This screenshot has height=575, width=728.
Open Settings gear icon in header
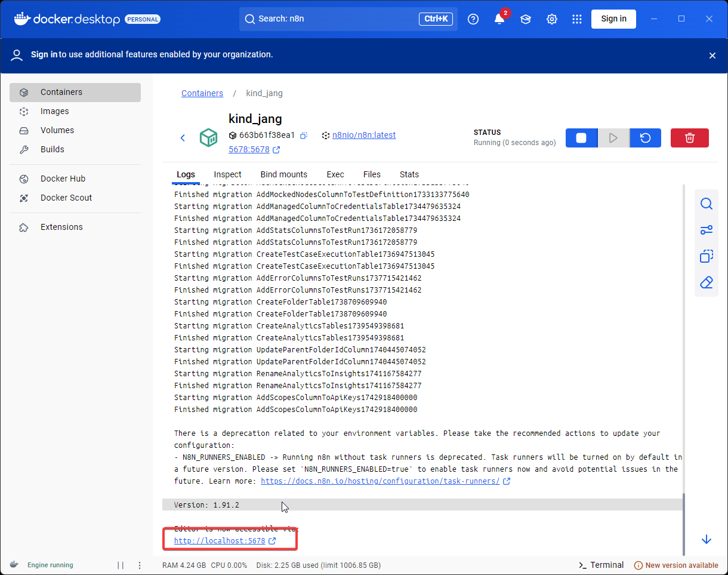click(x=552, y=19)
